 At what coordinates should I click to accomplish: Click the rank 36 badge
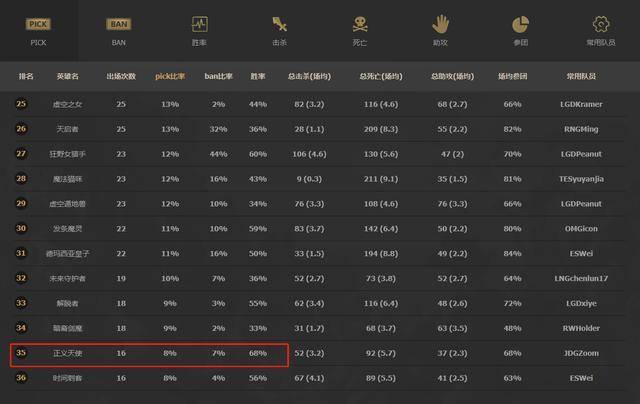pyautogui.click(x=23, y=378)
